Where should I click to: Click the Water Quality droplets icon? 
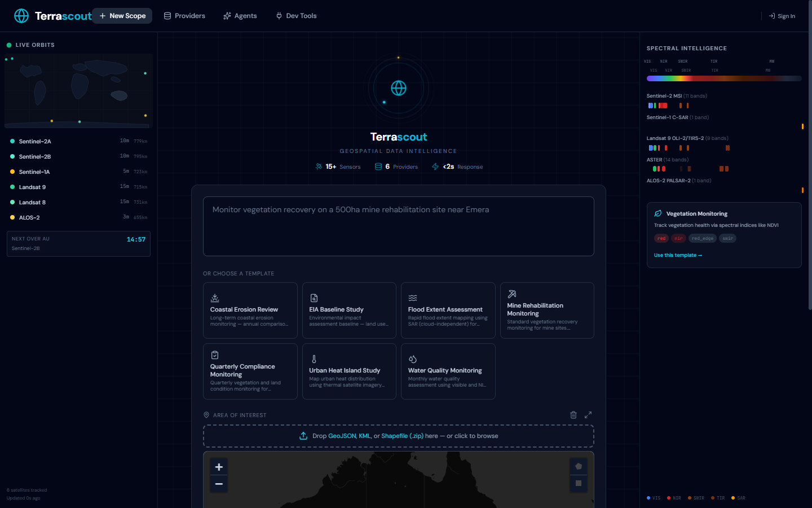click(x=413, y=359)
